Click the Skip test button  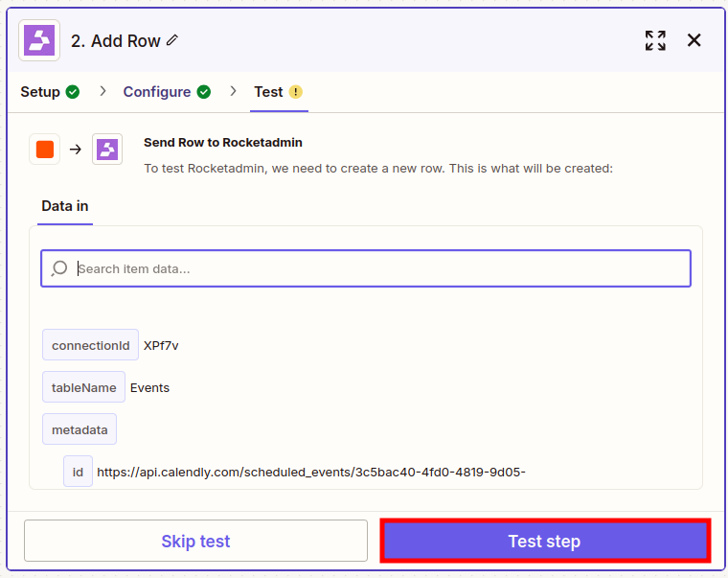(196, 541)
